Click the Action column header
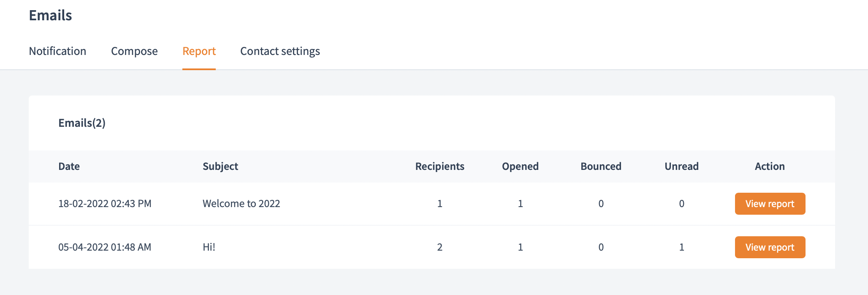 click(x=770, y=167)
